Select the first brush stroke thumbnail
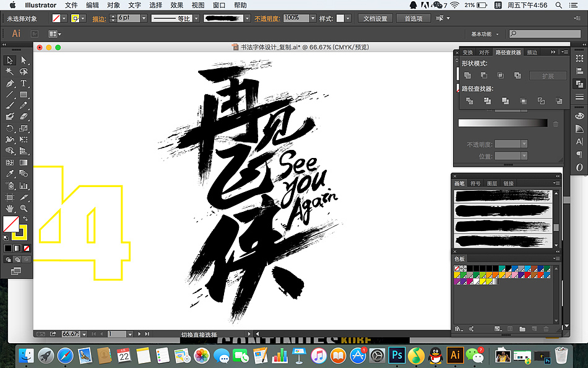Viewport: 588px width, 368px height. pos(503,196)
